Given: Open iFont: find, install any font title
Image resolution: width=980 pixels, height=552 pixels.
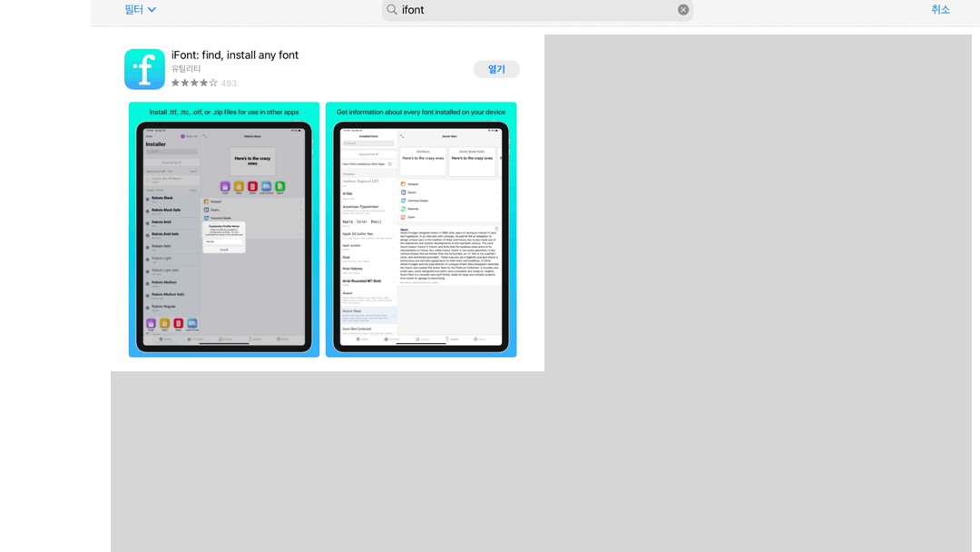Looking at the screenshot, I should pyautogui.click(x=235, y=55).
